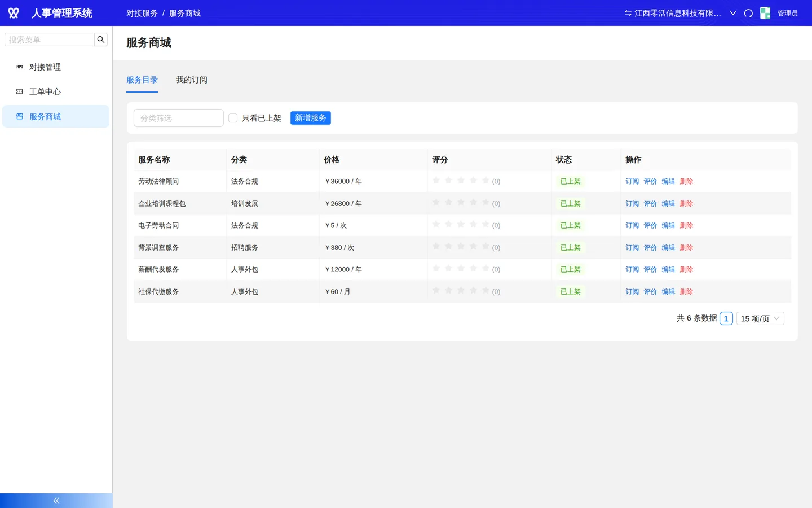812x508 pixels.
Task: Delete the 社保代缴服务 row
Action: point(686,291)
